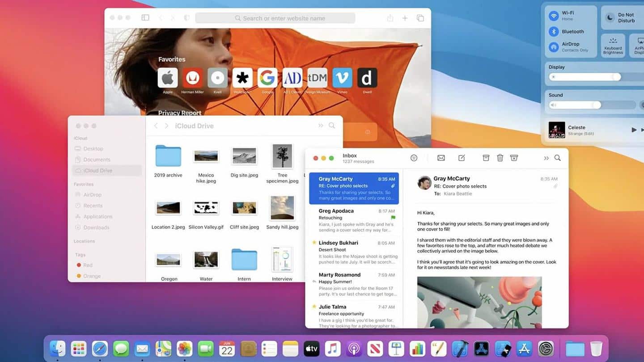Image resolution: width=644 pixels, height=362 pixels.
Task: Open the Apple favorite in Safari
Action: coord(168,78)
